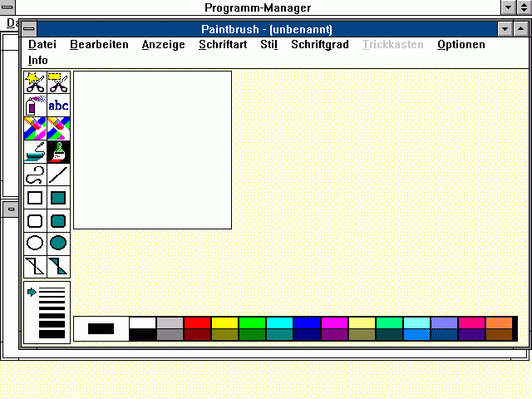Pick the dark red color swatch
The width and height of the screenshot is (532, 399).
[x=198, y=334]
